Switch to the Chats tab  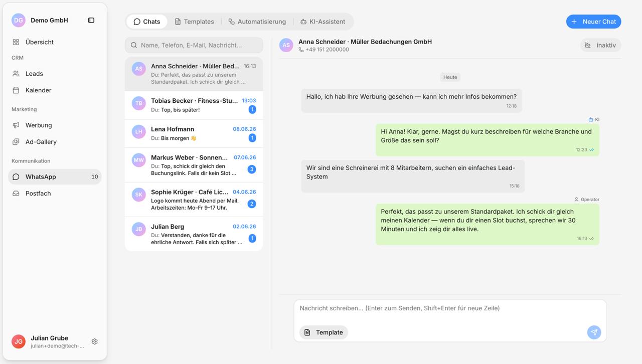pos(147,22)
